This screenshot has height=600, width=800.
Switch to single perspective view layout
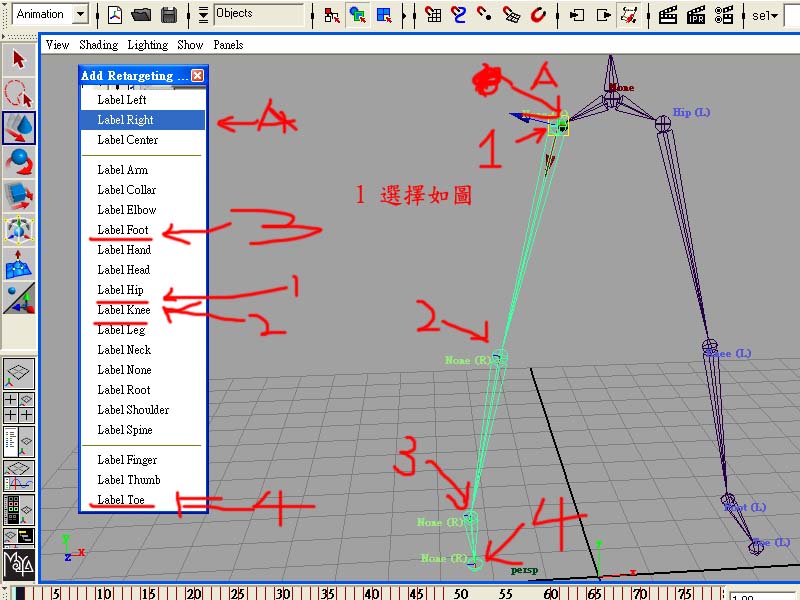[x=19, y=373]
